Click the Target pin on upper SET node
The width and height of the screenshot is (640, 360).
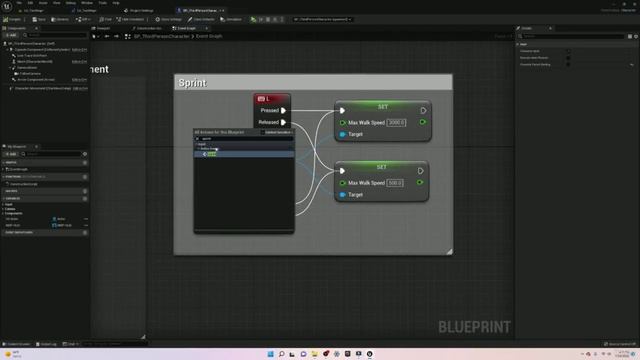point(343,134)
